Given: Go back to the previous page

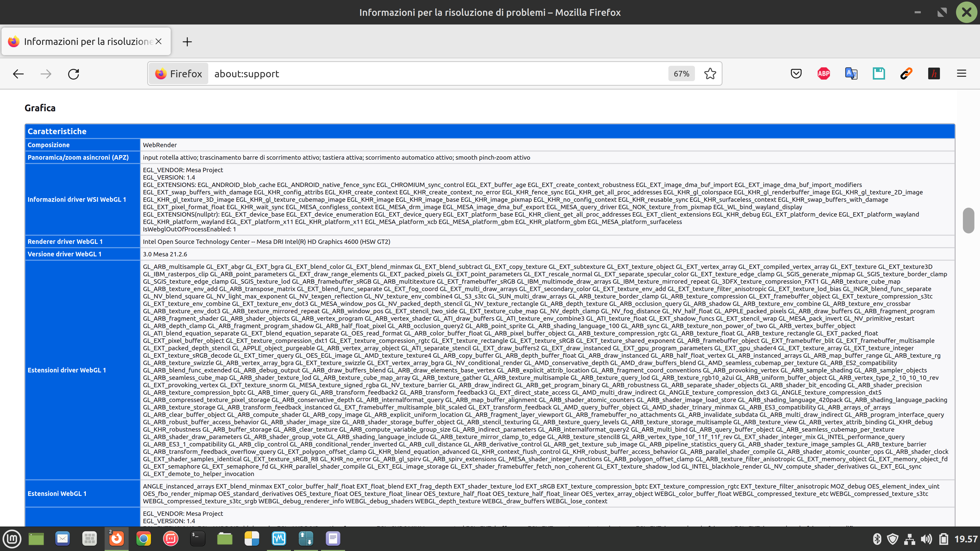Looking at the screenshot, I should coord(18,74).
